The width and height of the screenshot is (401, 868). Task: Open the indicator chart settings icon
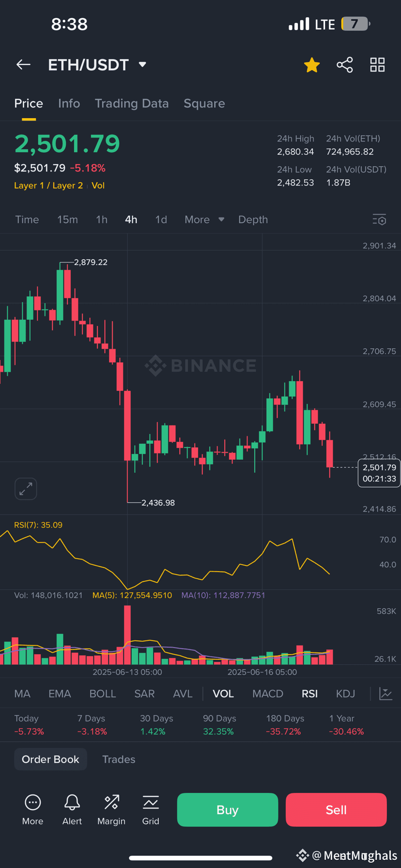coord(386,694)
